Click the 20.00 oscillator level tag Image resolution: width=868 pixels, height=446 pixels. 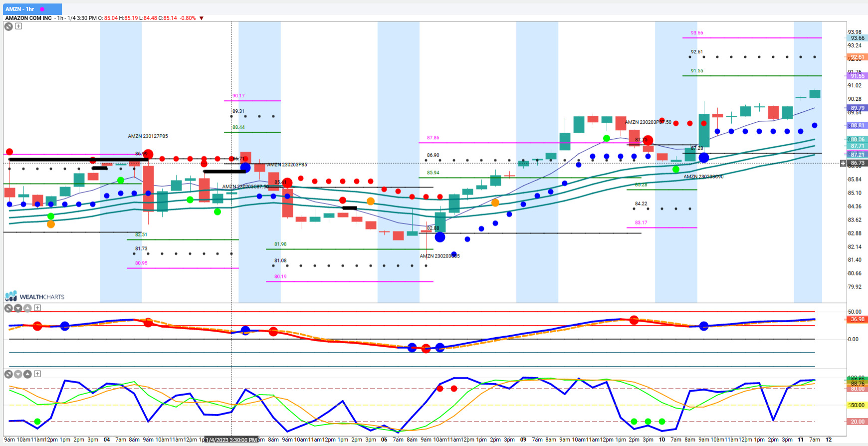click(x=858, y=422)
